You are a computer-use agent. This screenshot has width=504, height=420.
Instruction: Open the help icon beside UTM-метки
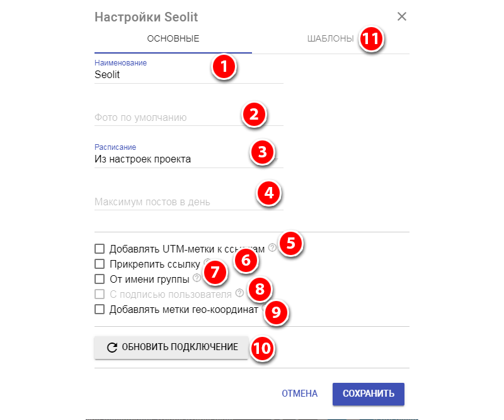click(272, 248)
